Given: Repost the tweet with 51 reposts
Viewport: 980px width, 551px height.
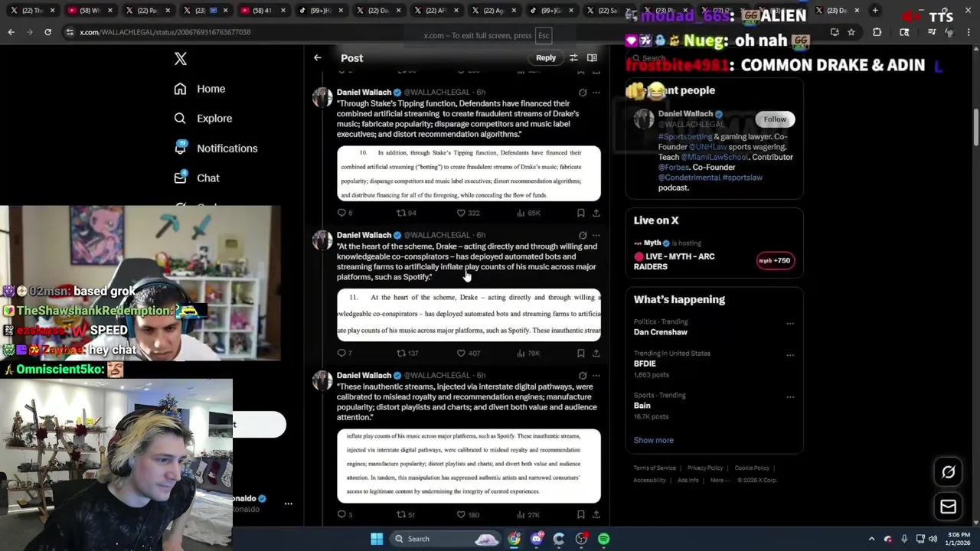Looking at the screenshot, I should [x=405, y=514].
